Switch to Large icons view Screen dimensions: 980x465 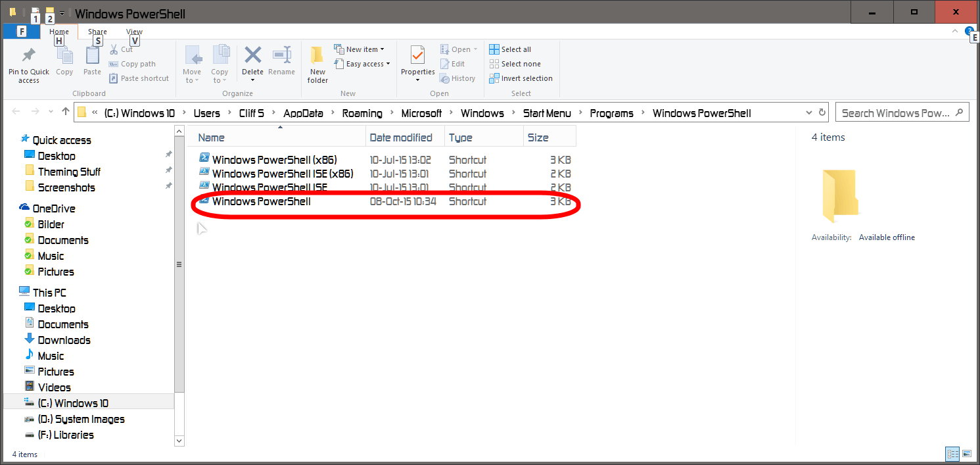pos(967,454)
